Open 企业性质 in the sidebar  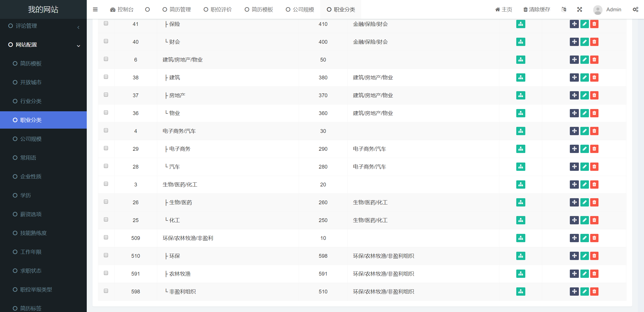[43, 177]
